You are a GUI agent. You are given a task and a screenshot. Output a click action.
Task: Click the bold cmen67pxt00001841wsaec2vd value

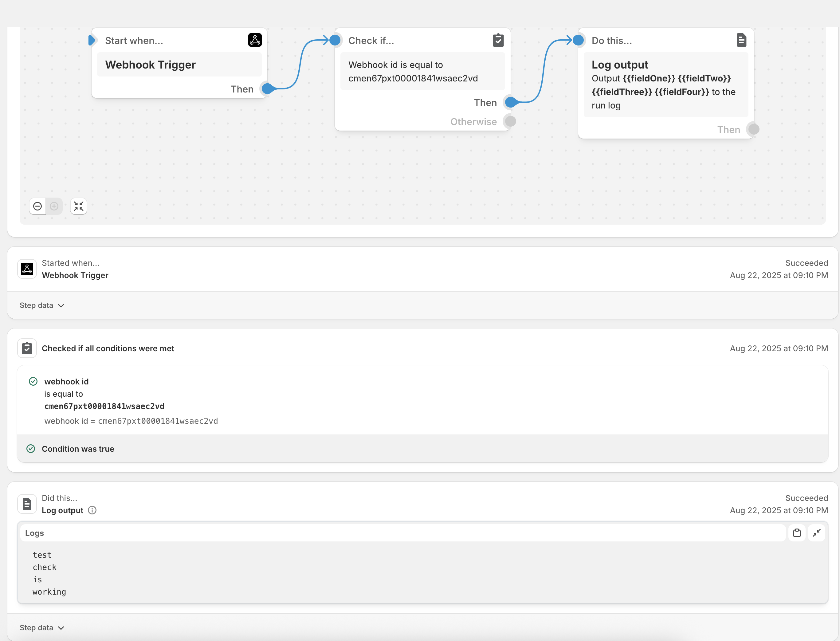[104, 406]
